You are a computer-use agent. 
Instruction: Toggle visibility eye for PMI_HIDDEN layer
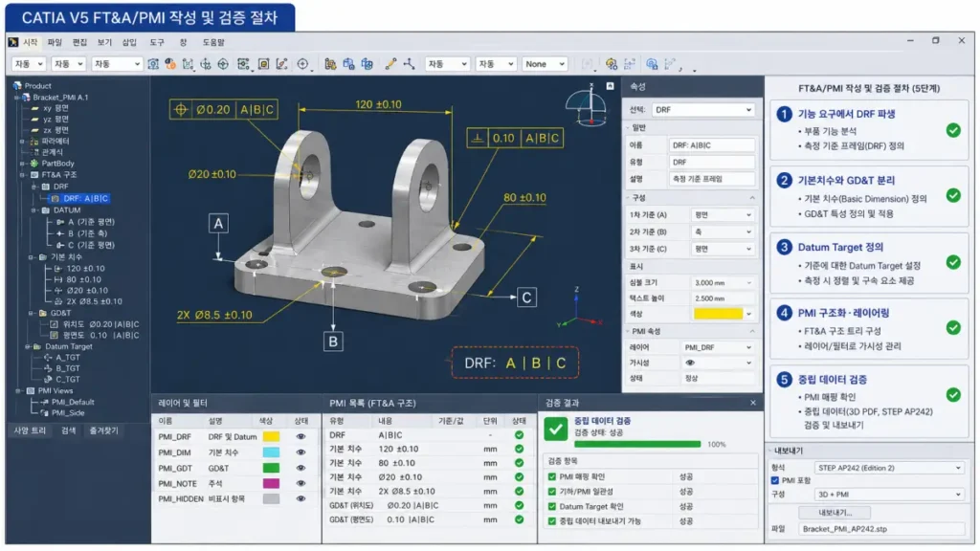pos(301,498)
